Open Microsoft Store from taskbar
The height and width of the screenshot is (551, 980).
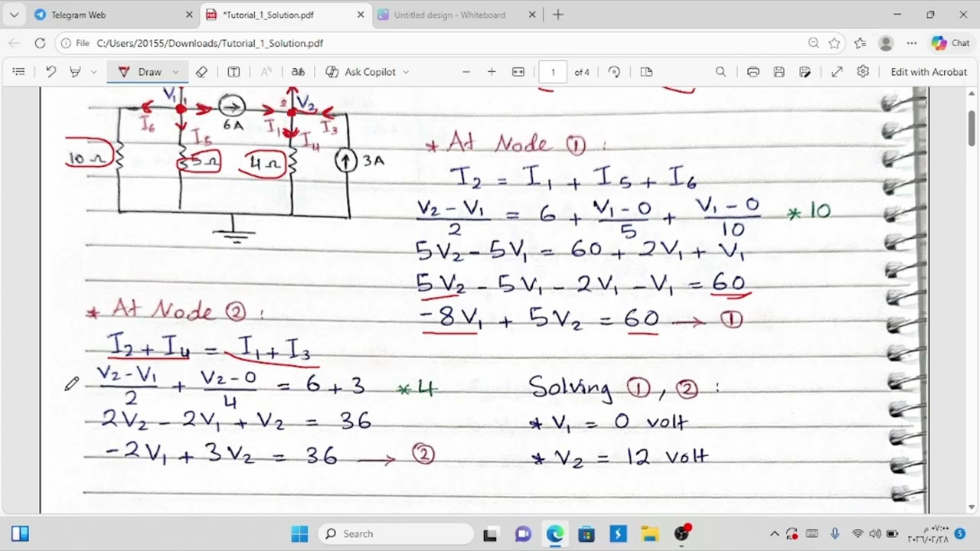pos(586,533)
